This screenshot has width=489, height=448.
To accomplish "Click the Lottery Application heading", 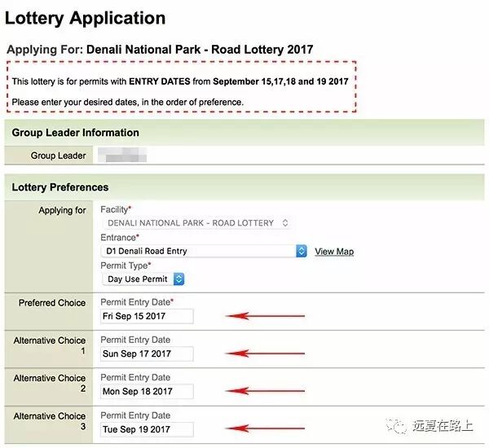I will (x=85, y=18).
